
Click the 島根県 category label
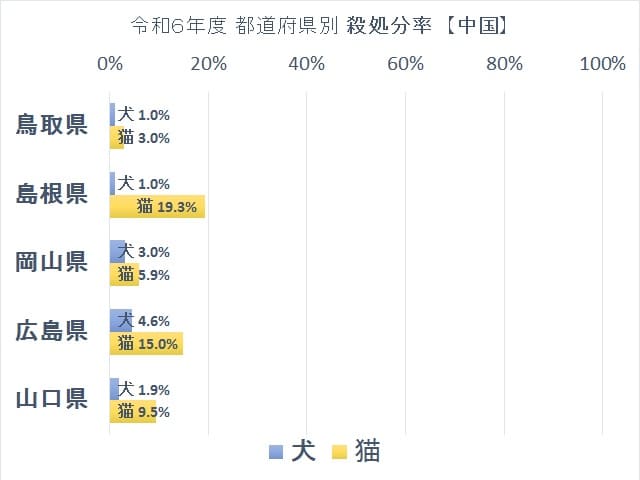tap(52, 194)
